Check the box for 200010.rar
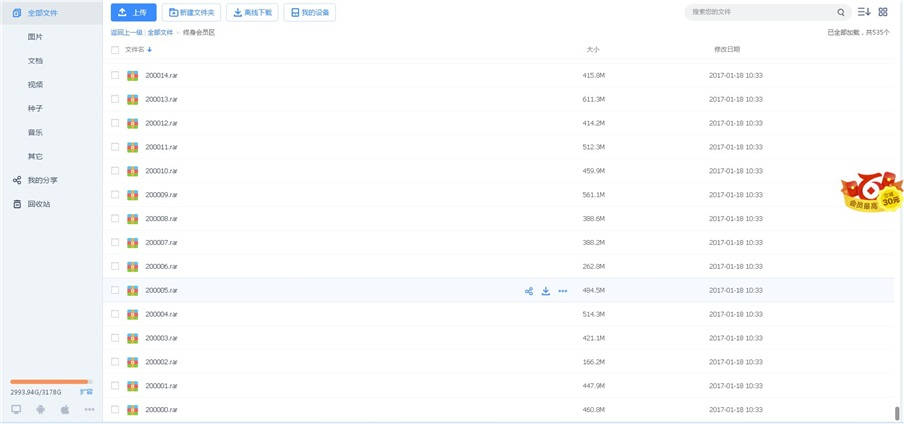 coord(115,171)
